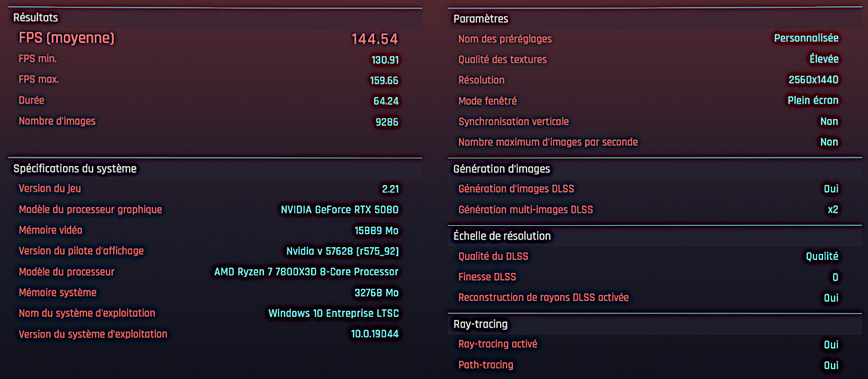Click the Modèle du processeur label
Image resolution: width=868 pixels, height=379 pixels.
click(x=67, y=271)
